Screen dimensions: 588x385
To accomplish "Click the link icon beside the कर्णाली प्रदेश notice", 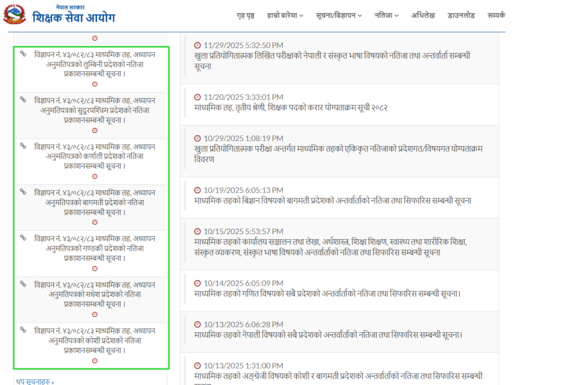I will click(23, 145).
